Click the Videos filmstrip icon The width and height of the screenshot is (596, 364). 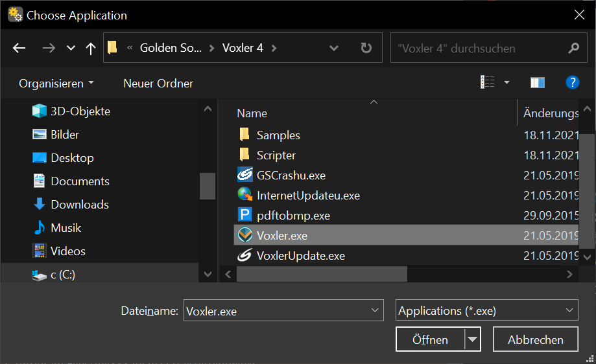(x=40, y=251)
